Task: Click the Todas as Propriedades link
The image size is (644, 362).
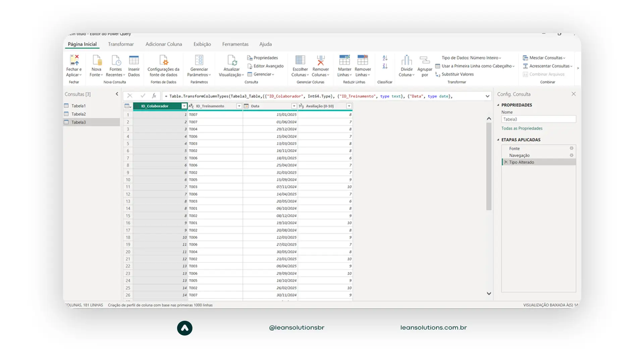Action: pyautogui.click(x=522, y=128)
